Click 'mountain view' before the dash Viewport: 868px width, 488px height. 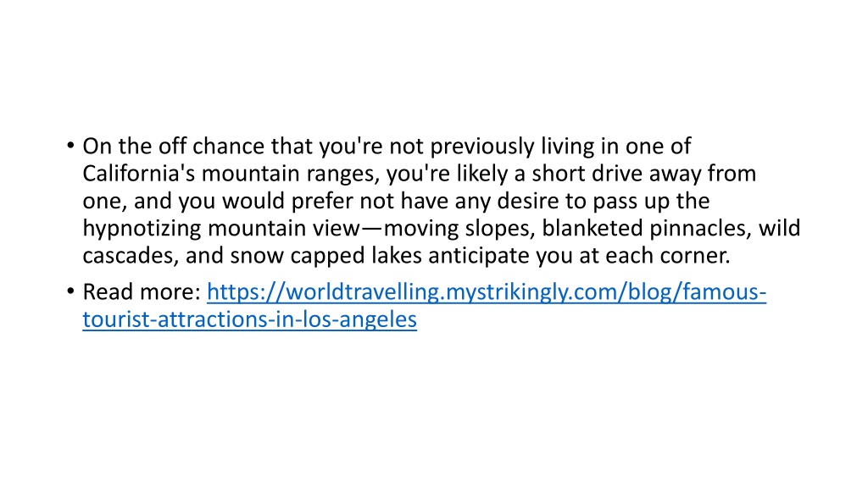[x=283, y=229]
